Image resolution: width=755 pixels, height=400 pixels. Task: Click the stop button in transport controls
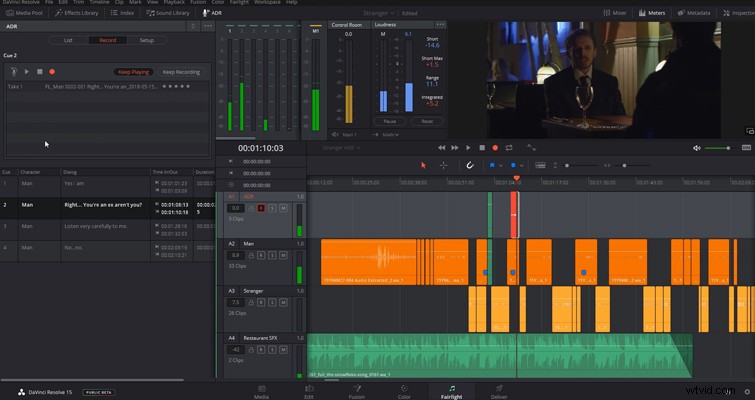[482, 148]
